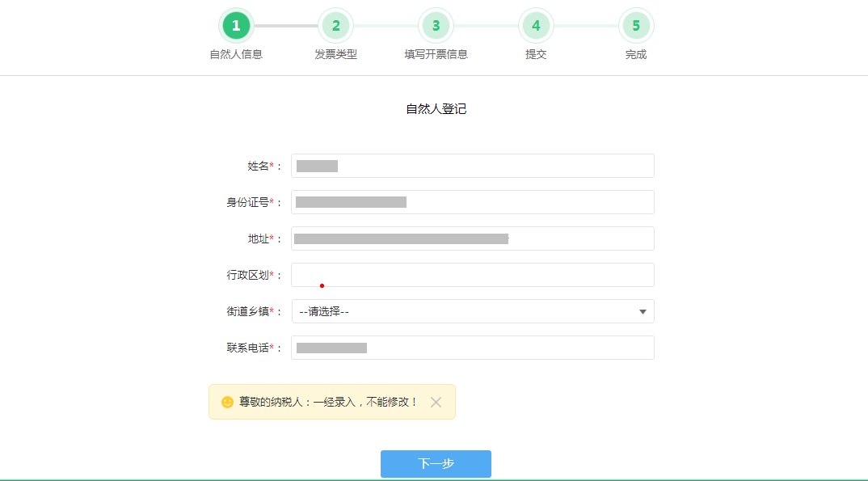Viewport: 868px width, 481px height.
Task: Click step 1 circle 自然人信息
Action: [236, 26]
